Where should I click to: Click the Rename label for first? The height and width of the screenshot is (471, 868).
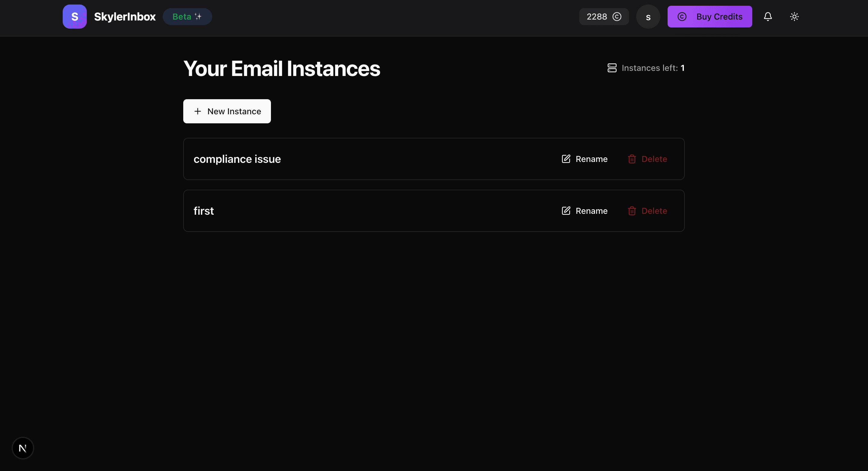point(591,211)
